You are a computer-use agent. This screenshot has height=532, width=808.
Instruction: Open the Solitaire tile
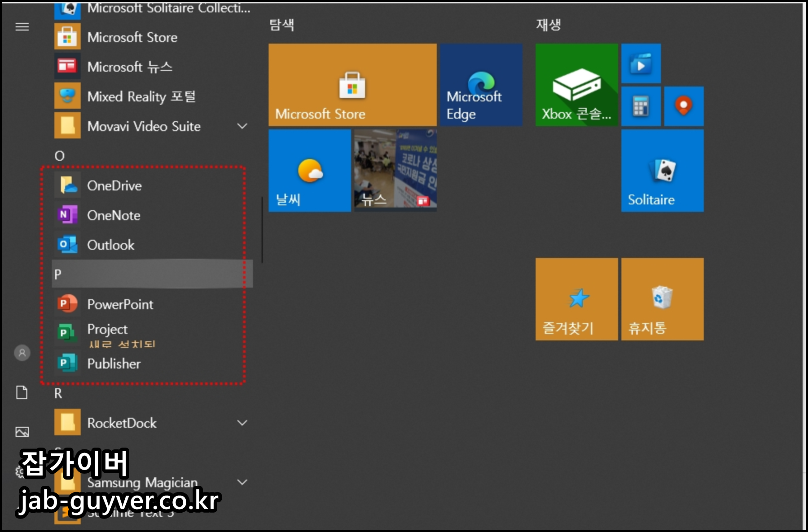(x=663, y=171)
